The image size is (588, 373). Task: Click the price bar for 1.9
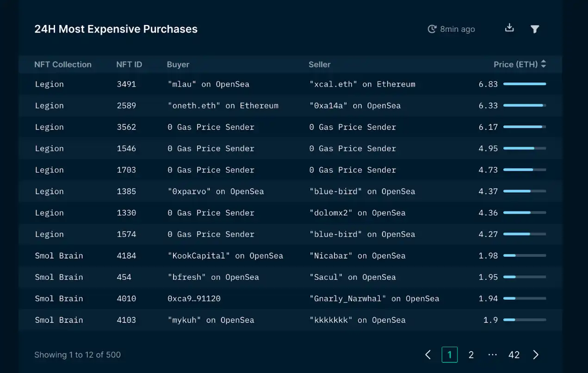tap(525, 320)
